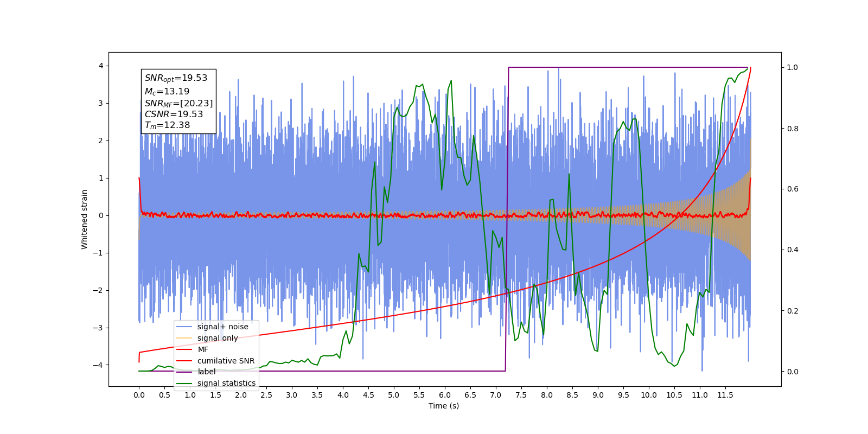This screenshot has height=434, width=868.
Task: Click left y-axis tick label 4
Action: pyautogui.click(x=100, y=66)
